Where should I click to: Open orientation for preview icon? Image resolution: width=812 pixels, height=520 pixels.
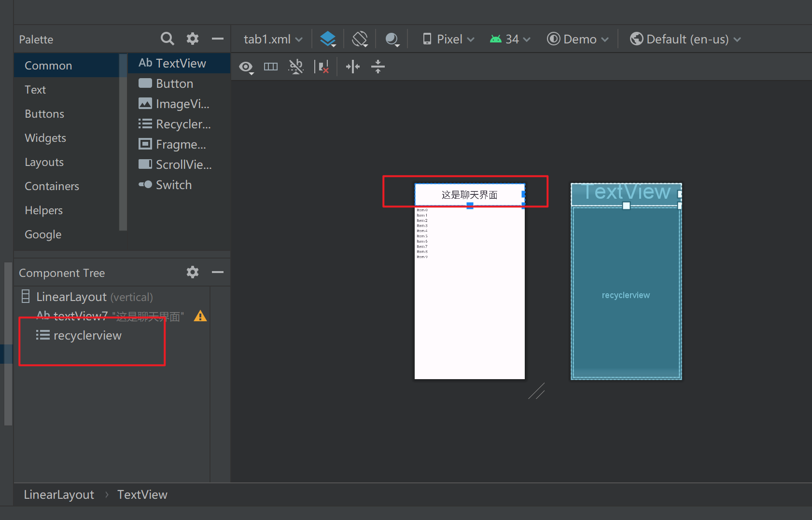(x=360, y=39)
